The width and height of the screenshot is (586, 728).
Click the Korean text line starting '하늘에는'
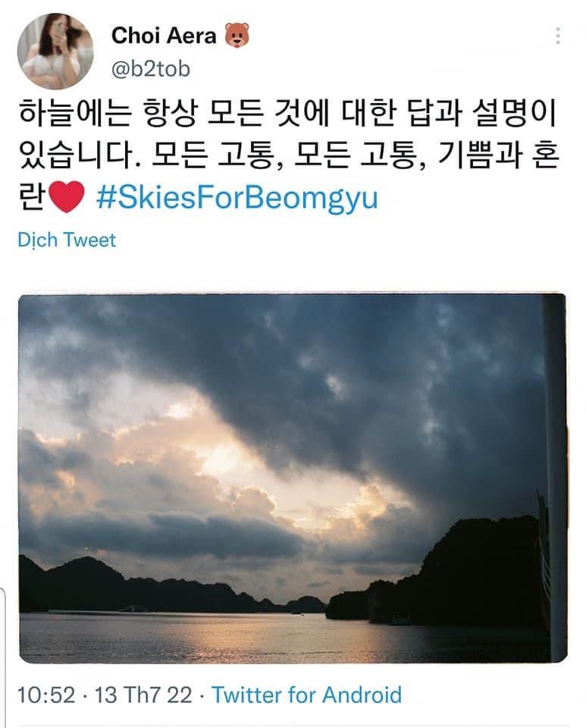pos(287,113)
